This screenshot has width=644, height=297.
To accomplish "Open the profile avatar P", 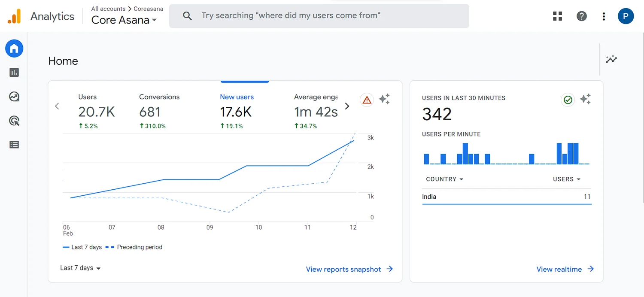I will [x=626, y=16].
